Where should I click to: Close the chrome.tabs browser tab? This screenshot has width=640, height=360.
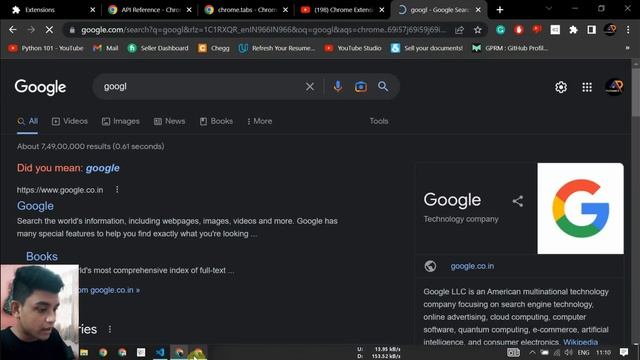[x=285, y=10]
